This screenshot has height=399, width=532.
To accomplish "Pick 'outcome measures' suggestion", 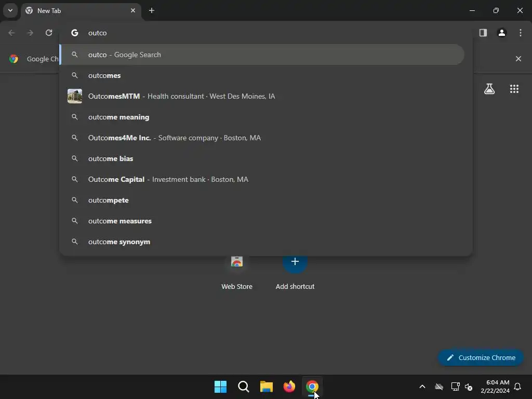I will (262, 221).
